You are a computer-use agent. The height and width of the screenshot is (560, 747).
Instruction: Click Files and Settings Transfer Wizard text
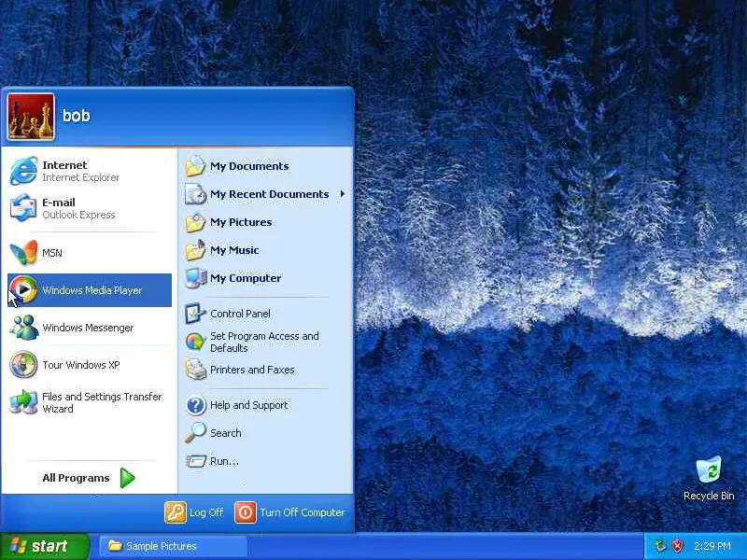point(102,402)
